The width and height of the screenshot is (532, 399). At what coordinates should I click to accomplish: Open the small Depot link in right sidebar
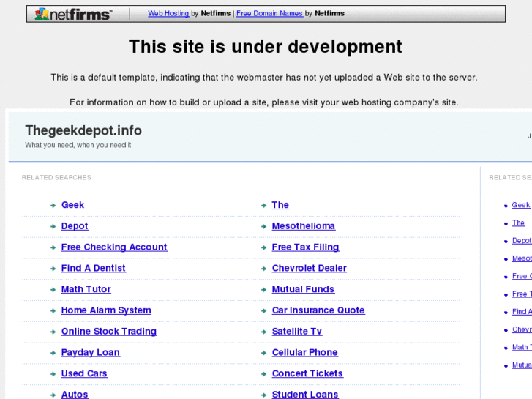point(522,241)
